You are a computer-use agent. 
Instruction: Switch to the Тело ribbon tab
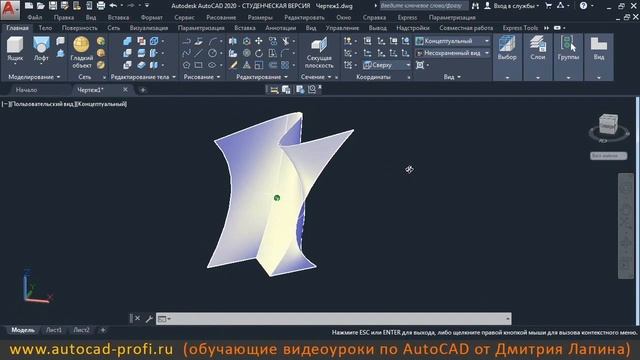click(x=45, y=28)
